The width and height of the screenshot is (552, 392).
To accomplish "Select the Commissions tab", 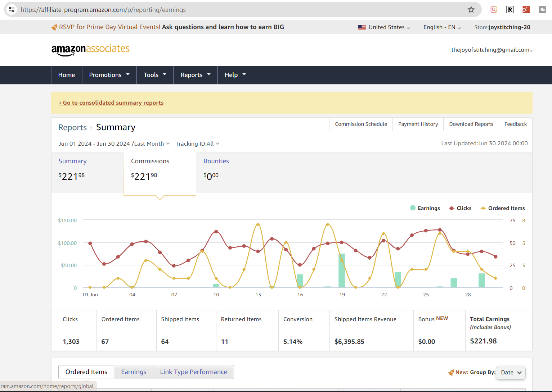I will click(160, 174).
